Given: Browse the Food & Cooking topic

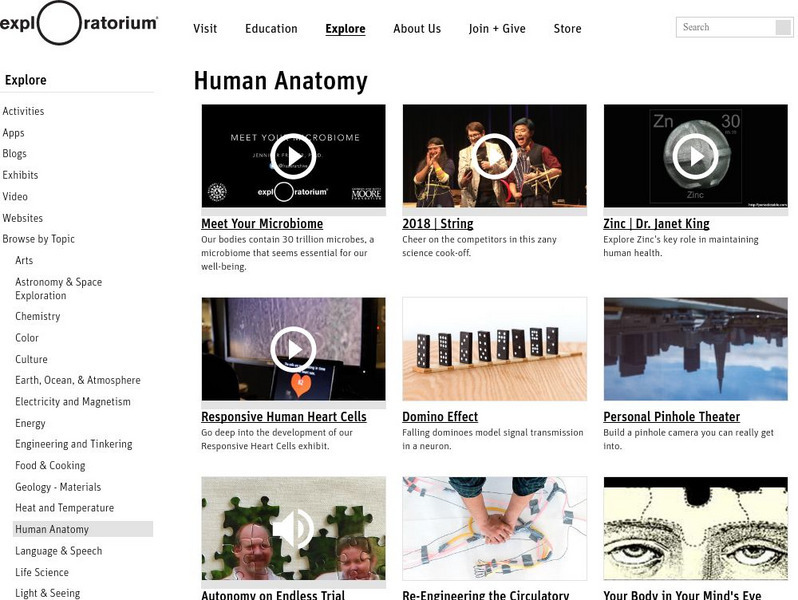Looking at the screenshot, I should point(50,465).
